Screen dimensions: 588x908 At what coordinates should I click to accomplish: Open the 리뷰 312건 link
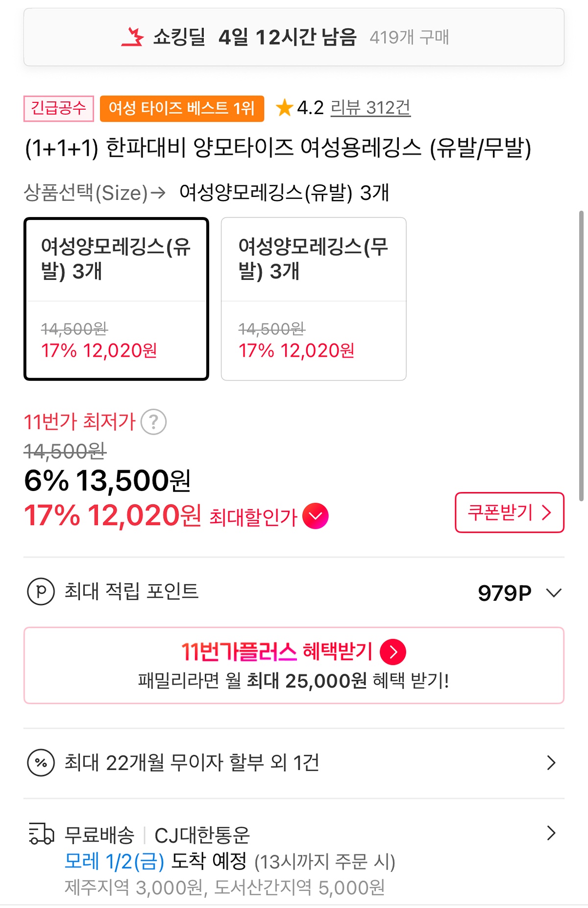pos(370,108)
